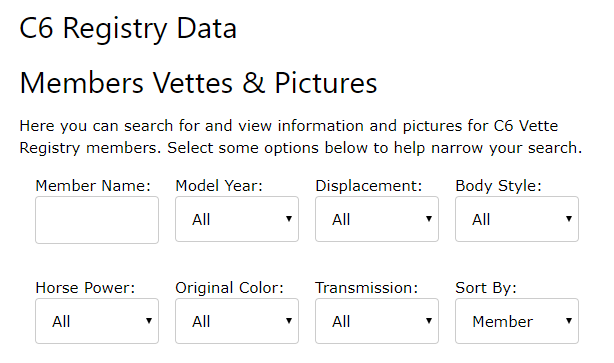Click the Member Name text field
This screenshot has width=614, height=363.
click(x=97, y=220)
